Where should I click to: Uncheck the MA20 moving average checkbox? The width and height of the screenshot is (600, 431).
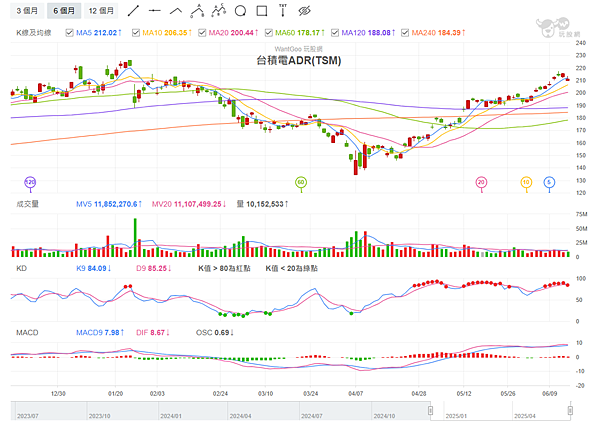click(202, 33)
